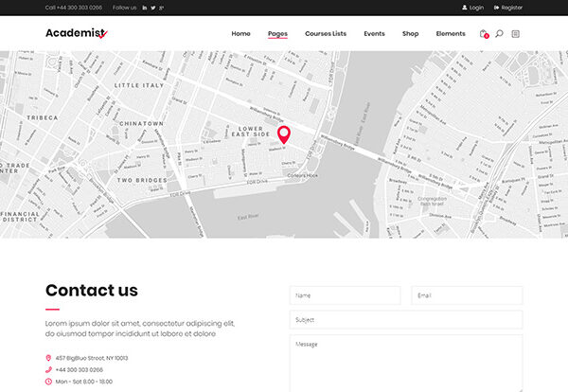This screenshot has width=568, height=392.
Task: Click the search magnifier icon
Action: point(499,34)
